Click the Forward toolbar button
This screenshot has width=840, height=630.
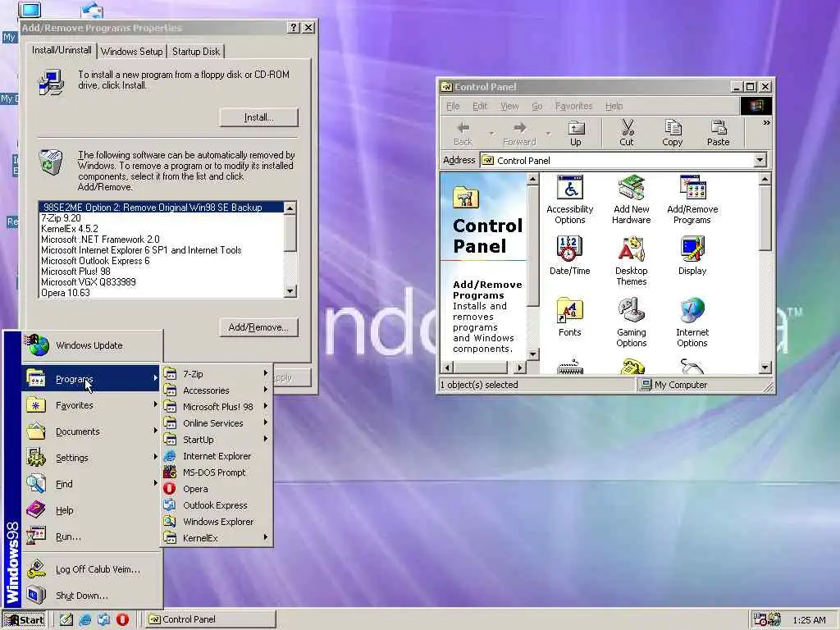click(x=519, y=133)
